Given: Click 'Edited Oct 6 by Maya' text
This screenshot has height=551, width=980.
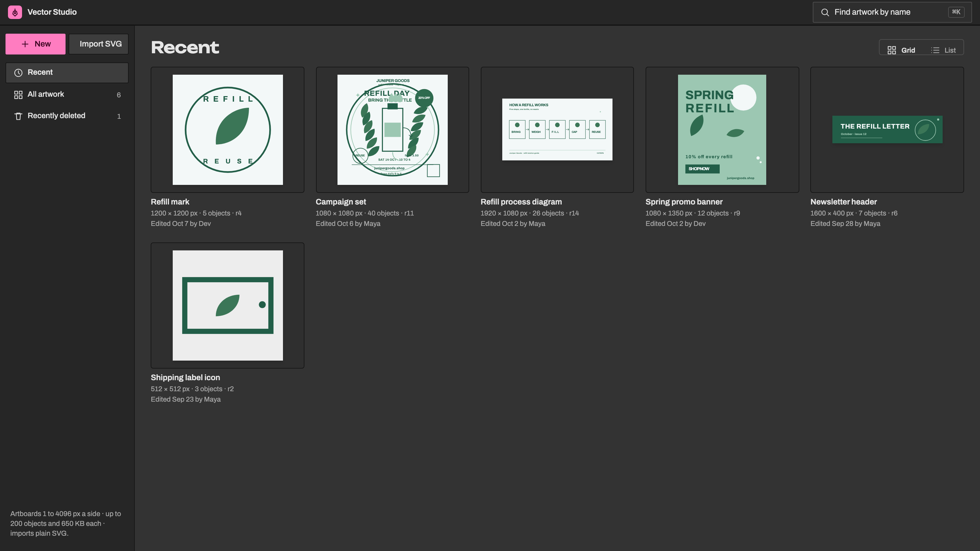Looking at the screenshot, I should tap(348, 223).
